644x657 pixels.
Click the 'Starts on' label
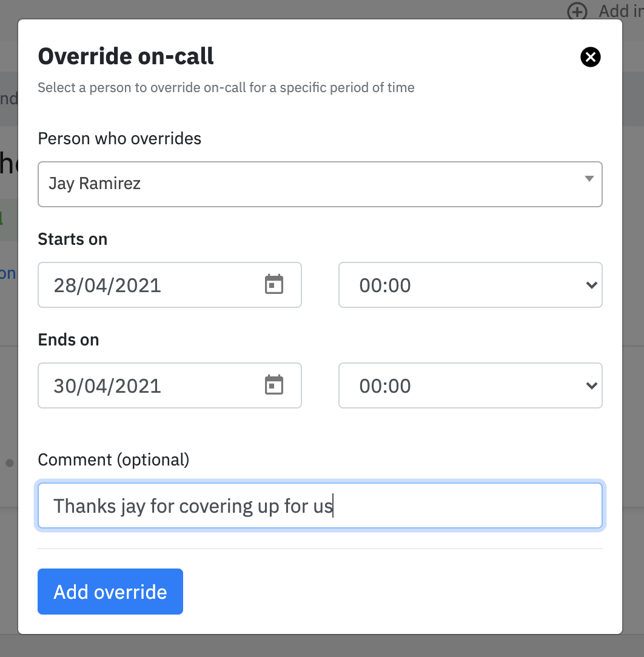(x=73, y=239)
